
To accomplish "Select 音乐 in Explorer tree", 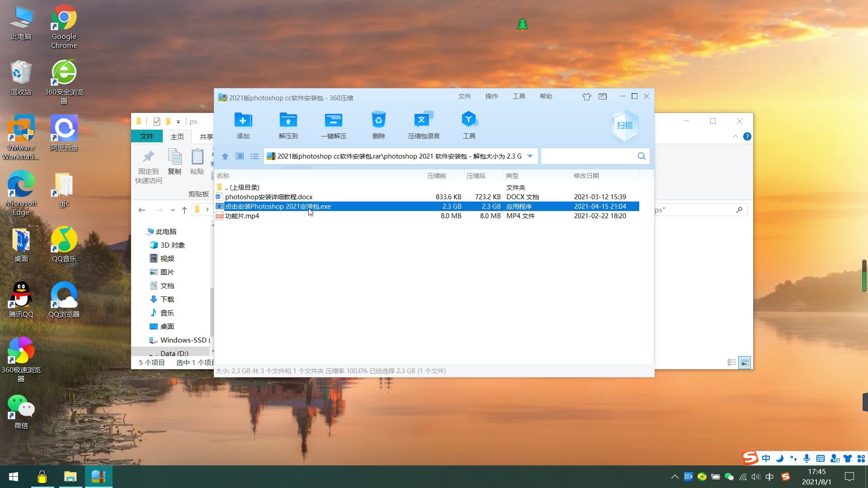I will coord(162,313).
